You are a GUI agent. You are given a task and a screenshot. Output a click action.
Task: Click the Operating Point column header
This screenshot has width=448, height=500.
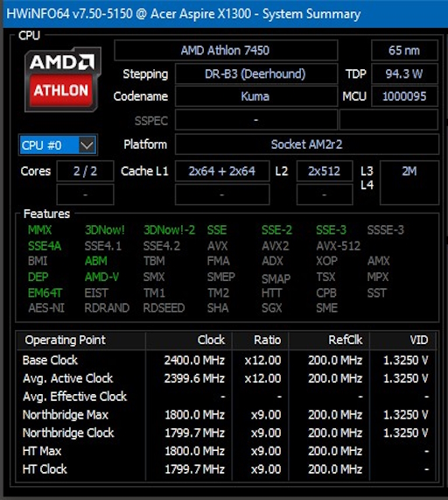[81, 341]
